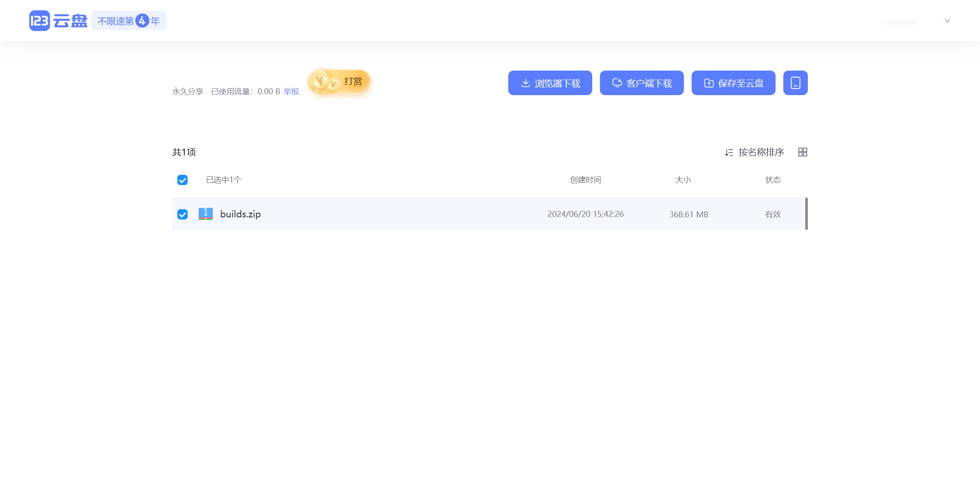
Task: Uncheck the builds.zip checkbox
Action: click(182, 214)
